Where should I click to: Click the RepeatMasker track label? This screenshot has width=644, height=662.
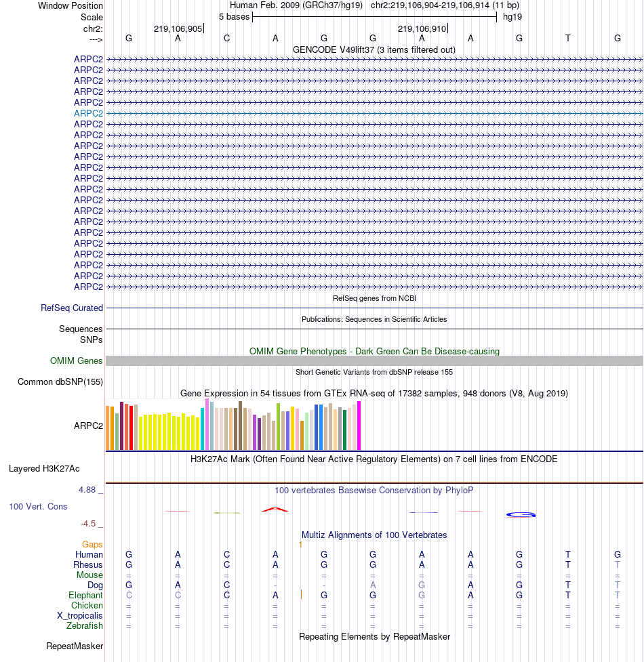[75, 646]
